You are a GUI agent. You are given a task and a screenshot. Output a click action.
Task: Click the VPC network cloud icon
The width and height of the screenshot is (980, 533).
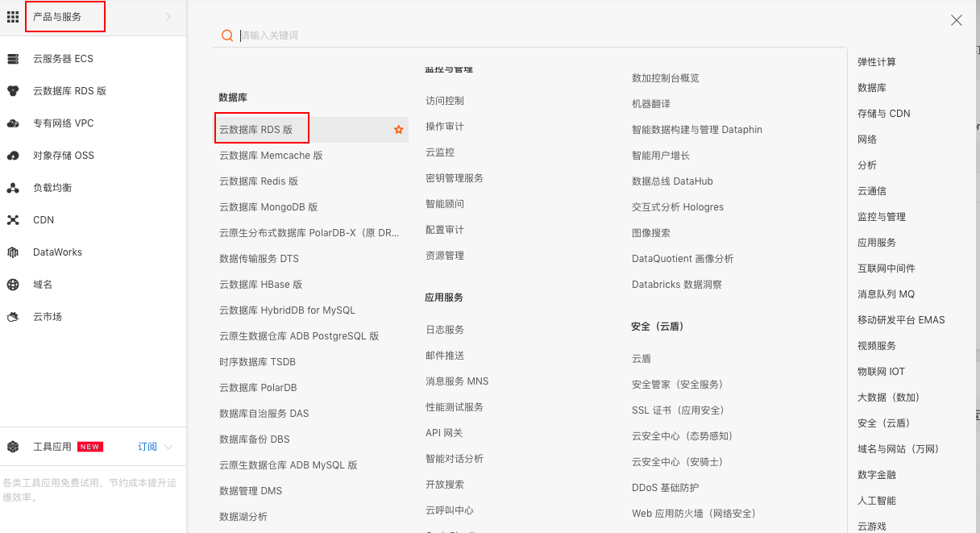pyautogui.click(x=13, y=123)
